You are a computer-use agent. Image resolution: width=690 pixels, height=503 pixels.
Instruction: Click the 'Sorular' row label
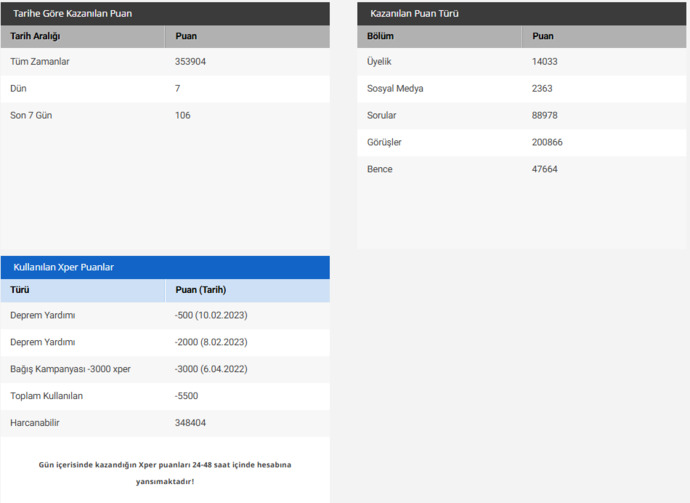[382, 115]
